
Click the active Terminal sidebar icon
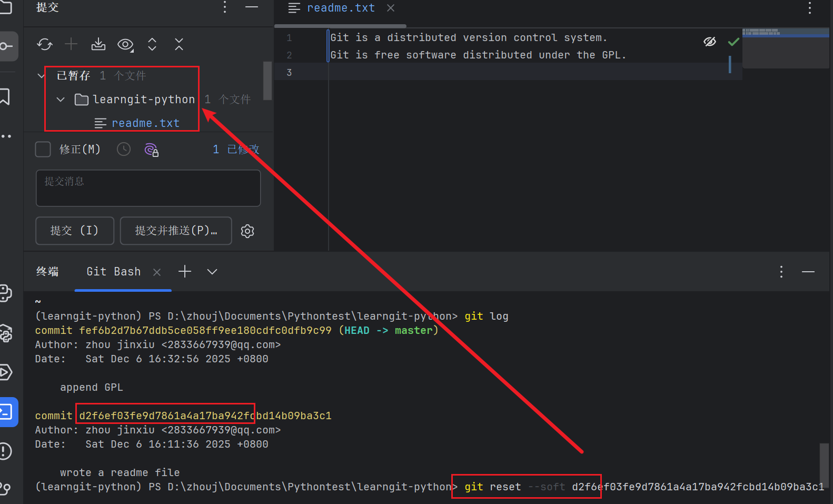7,412
